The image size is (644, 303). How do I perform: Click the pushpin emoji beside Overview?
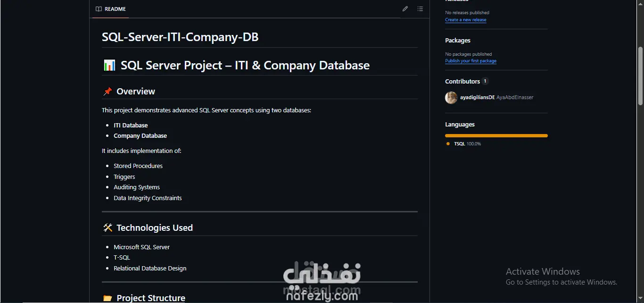click(x=107, y=92)
